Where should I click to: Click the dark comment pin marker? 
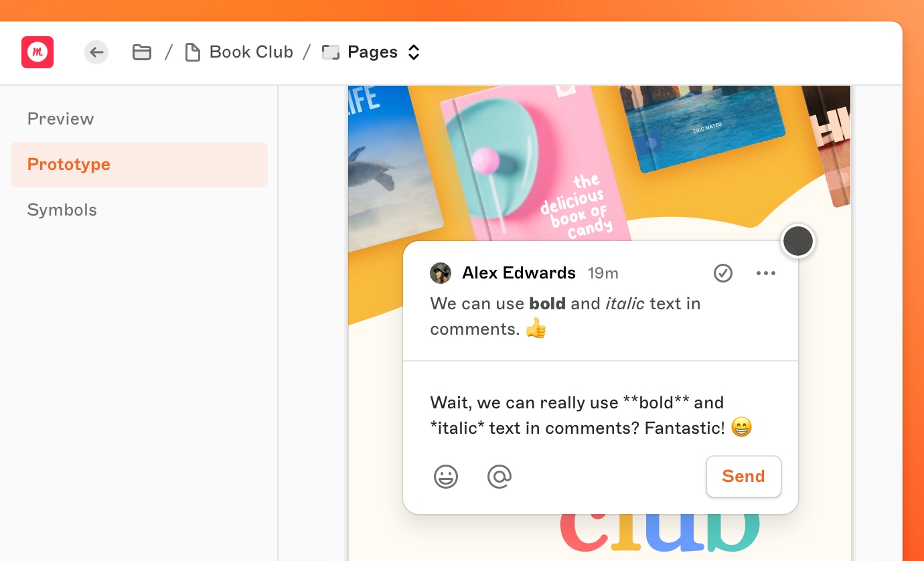click(797, 241)
